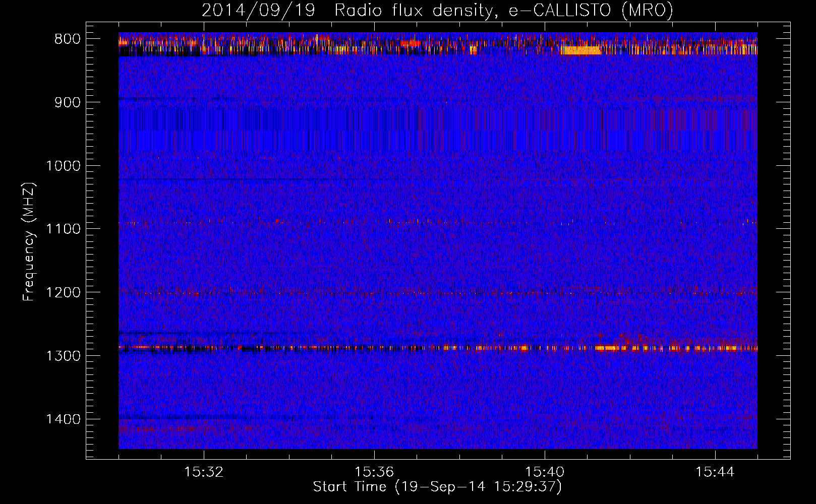Image resolution: width=816 pixels, height=504 pixels.
Task: Click the bright yellow burst near 800 MHz after 15:40
Action: click(x=580, y=50)
